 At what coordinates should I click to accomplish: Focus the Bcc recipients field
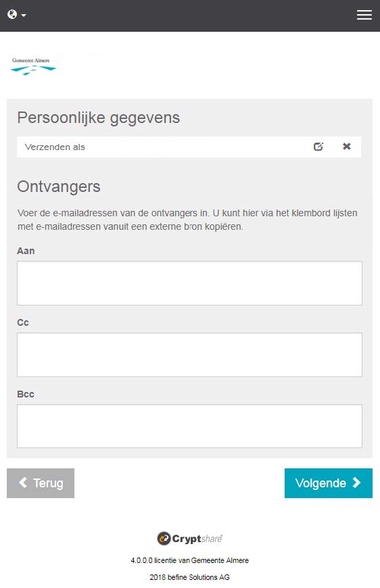(x=189, y=426)
